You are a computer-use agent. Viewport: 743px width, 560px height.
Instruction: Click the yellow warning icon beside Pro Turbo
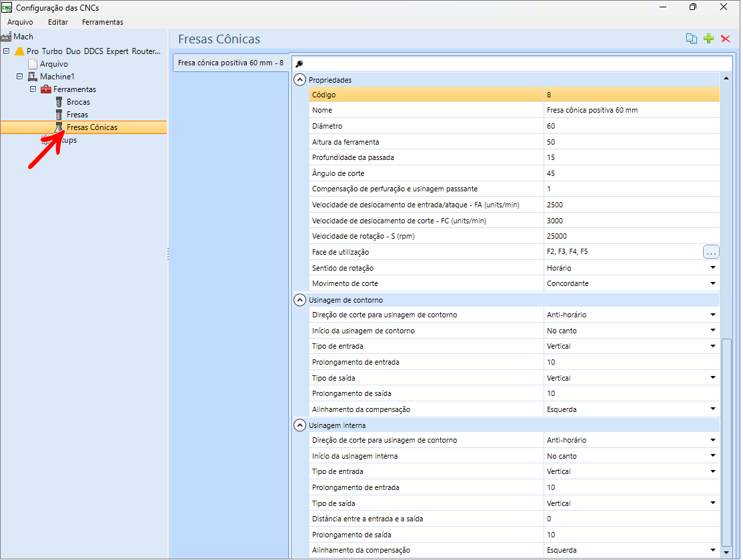tap(19, 51)
